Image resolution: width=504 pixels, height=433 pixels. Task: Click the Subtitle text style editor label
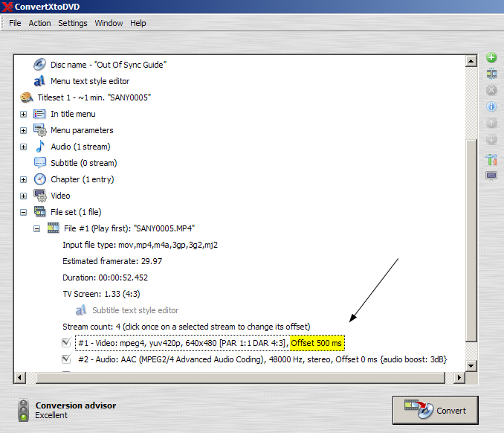135,310
